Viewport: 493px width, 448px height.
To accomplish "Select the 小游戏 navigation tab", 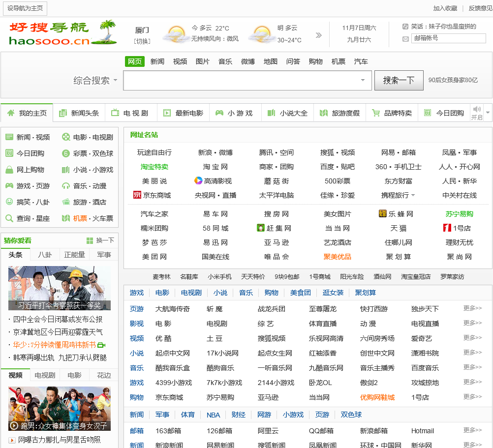I will pos(235,113).
